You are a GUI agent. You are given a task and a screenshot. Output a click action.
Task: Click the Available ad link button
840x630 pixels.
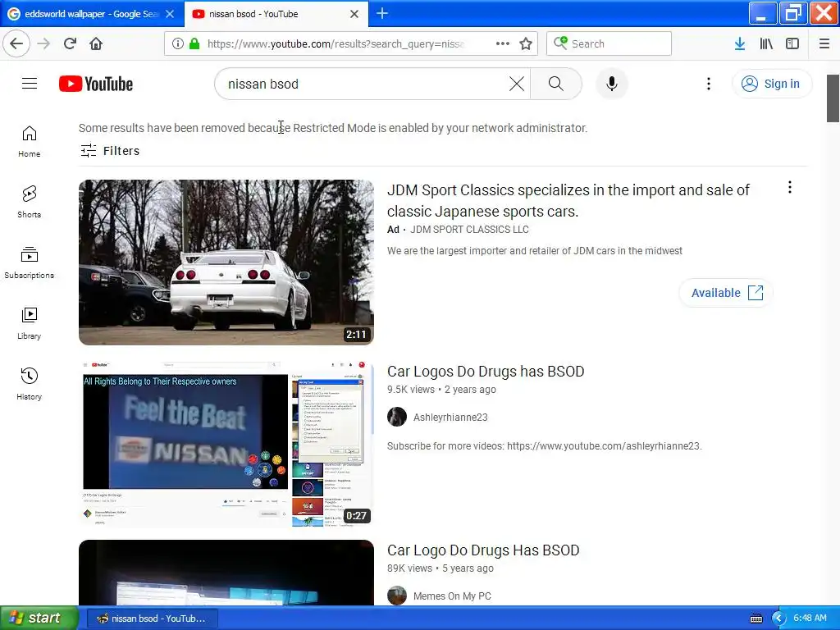click(726, 293)
